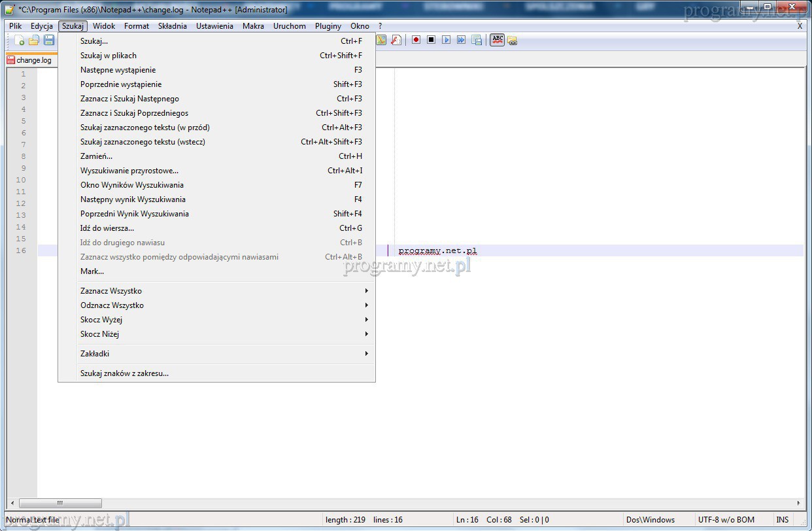Viewport: 812px width, 531px height.
Task: Switch to the change.log tab
Action: click(30, 60)
